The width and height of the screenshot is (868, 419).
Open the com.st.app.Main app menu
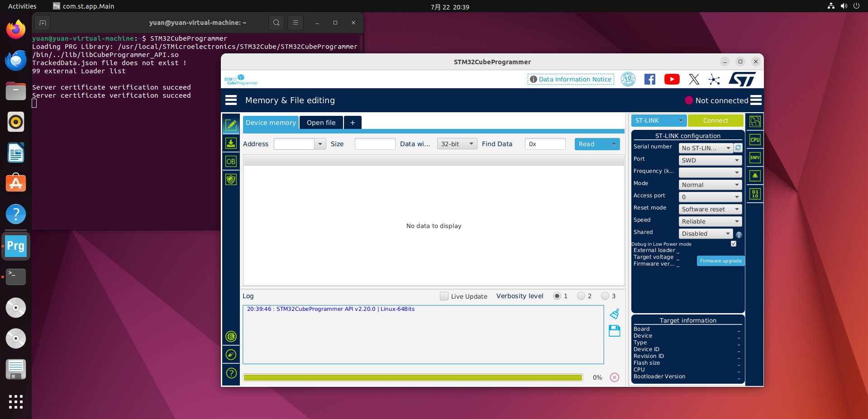coord(84,6)
